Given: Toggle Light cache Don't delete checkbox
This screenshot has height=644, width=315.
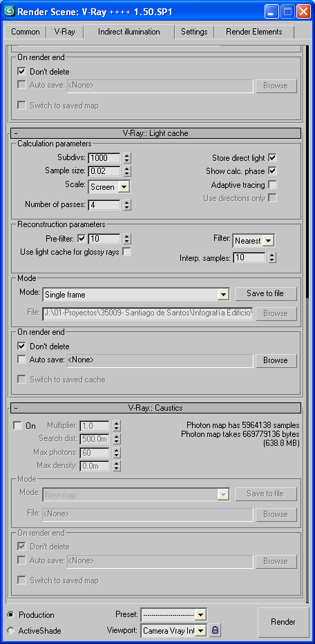Looking at the screenshot, I should click(x=22, y=347).
